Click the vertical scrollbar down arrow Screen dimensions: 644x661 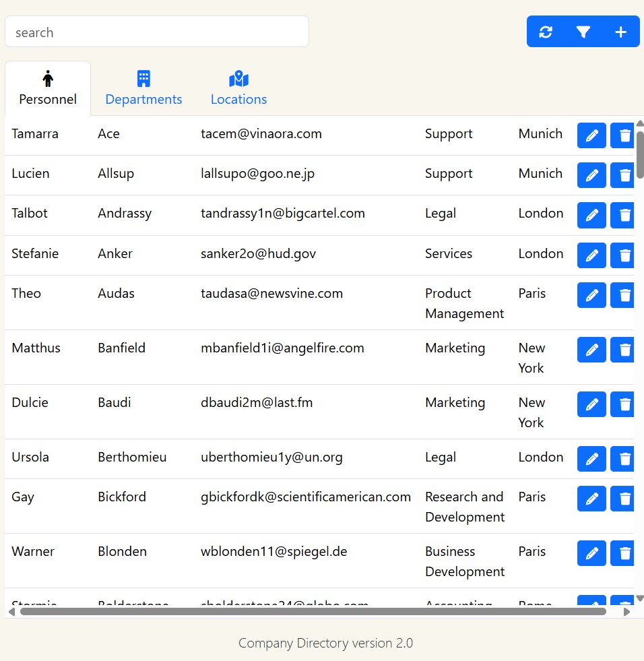click(x=640, y=598)
